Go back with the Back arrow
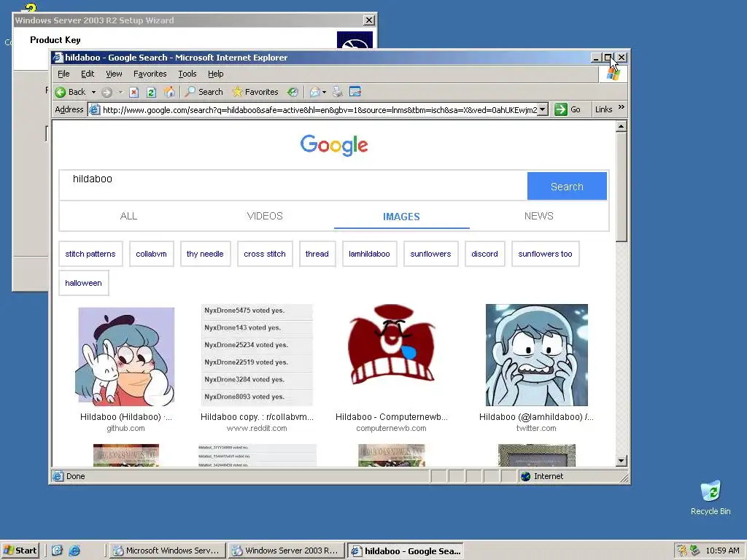The height and width of the screenshot is (560, 747). click(x=69, y=92)
